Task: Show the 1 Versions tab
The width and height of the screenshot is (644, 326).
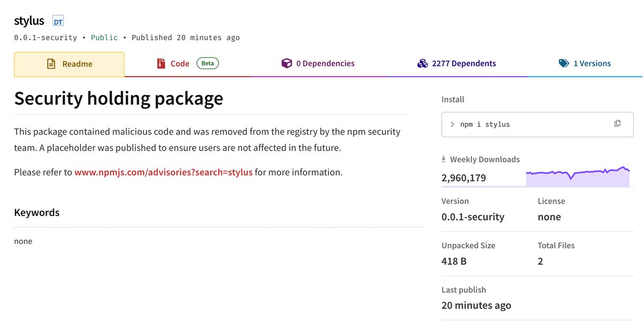Action: click(584, 63)
